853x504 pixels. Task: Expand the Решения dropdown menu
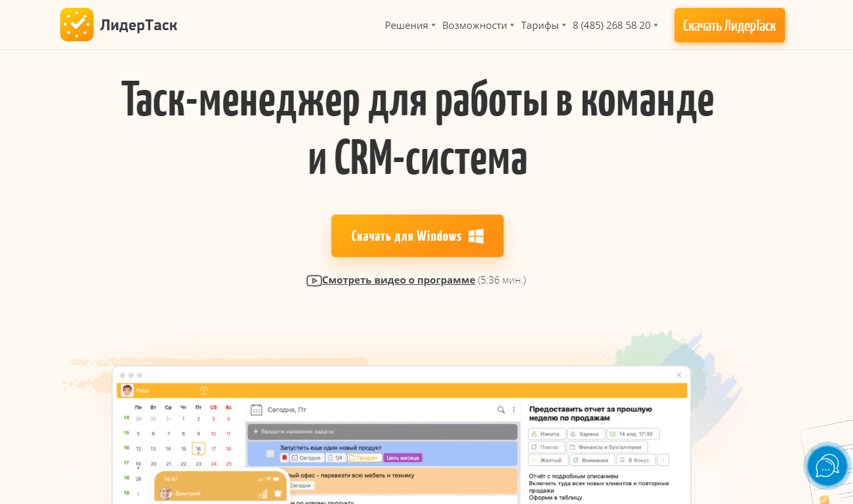point(409,26)
